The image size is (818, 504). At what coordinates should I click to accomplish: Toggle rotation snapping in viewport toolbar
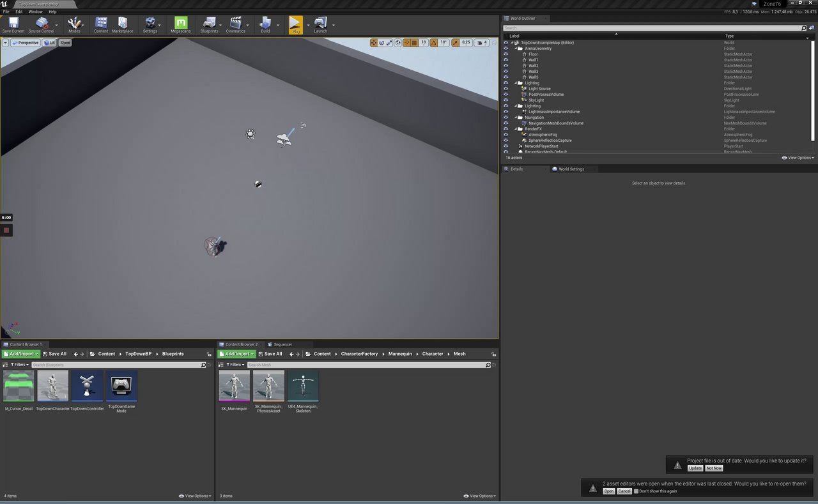[434, 43]
